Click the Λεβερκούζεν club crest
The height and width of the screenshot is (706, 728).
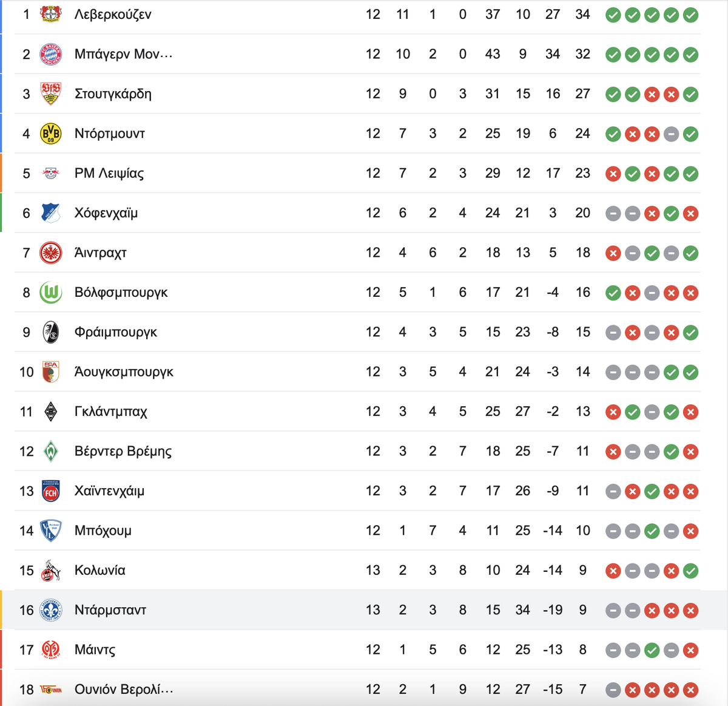pyautogui.click(x=51, y=14)
